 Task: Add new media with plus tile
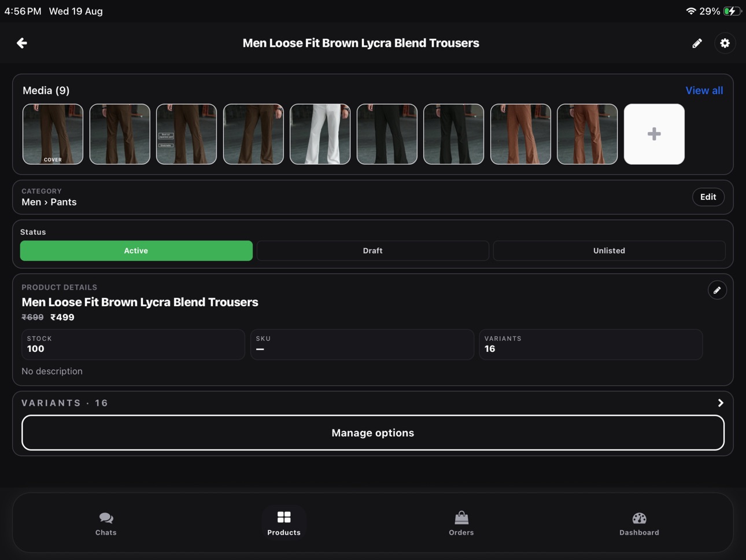pyautogui.click(x=654, y=134)
